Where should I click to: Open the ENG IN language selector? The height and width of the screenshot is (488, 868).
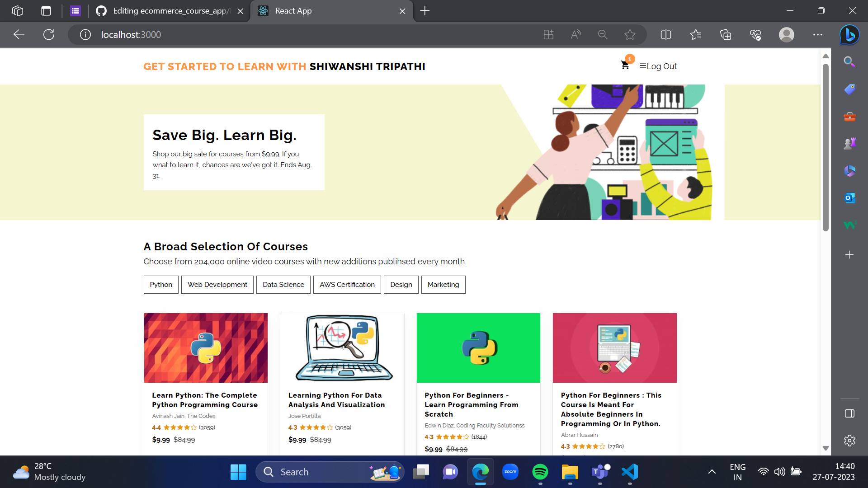738,471
